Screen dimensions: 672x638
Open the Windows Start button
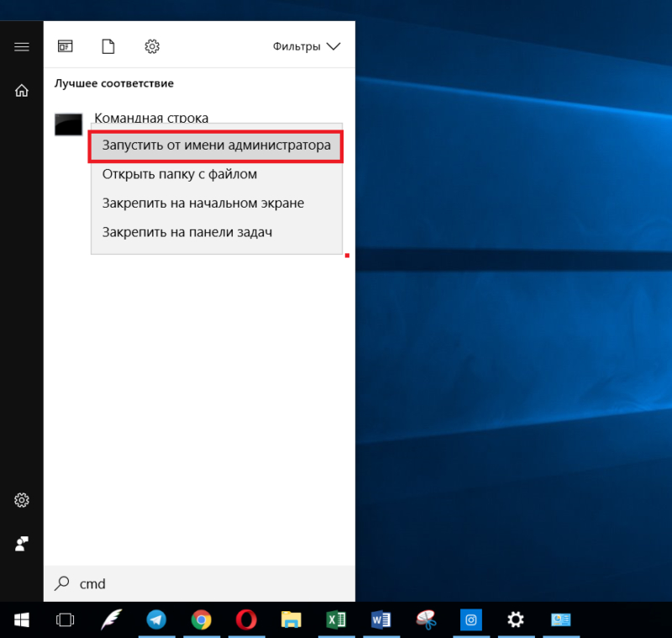click(22, 620)
